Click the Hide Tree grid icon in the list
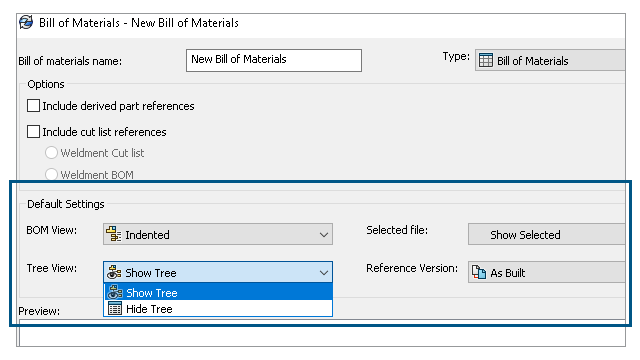The height and width of the screenshot is (360, 640). click(x=115, y=309)
